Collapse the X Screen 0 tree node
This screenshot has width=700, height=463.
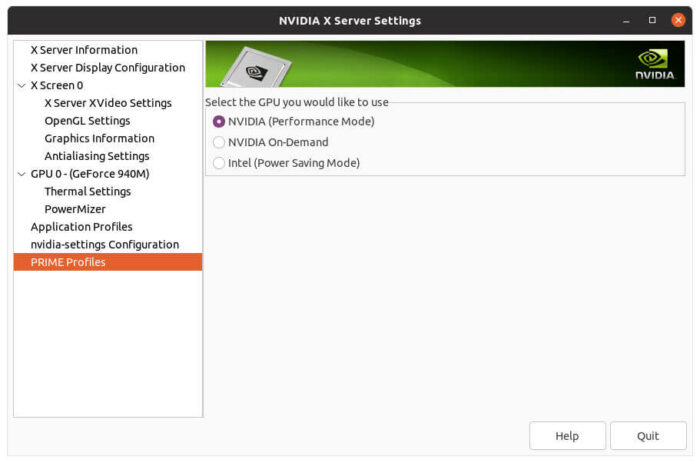pos(21,85)
